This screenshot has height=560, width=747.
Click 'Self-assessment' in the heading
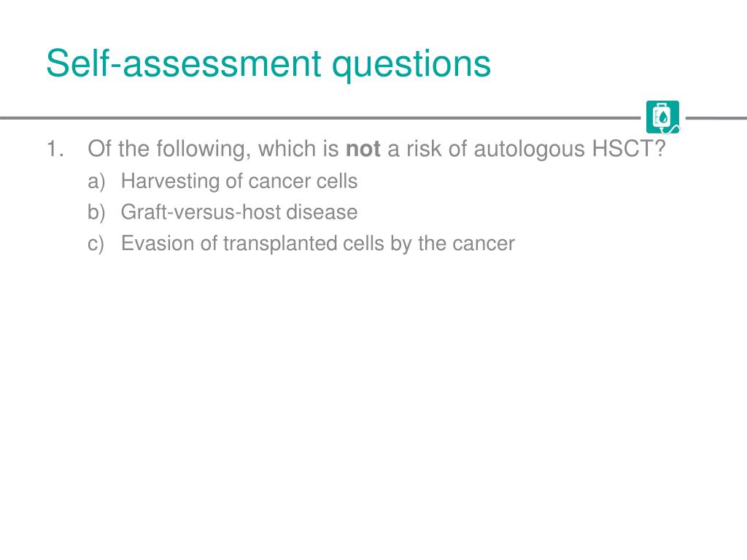click(184, 63)
